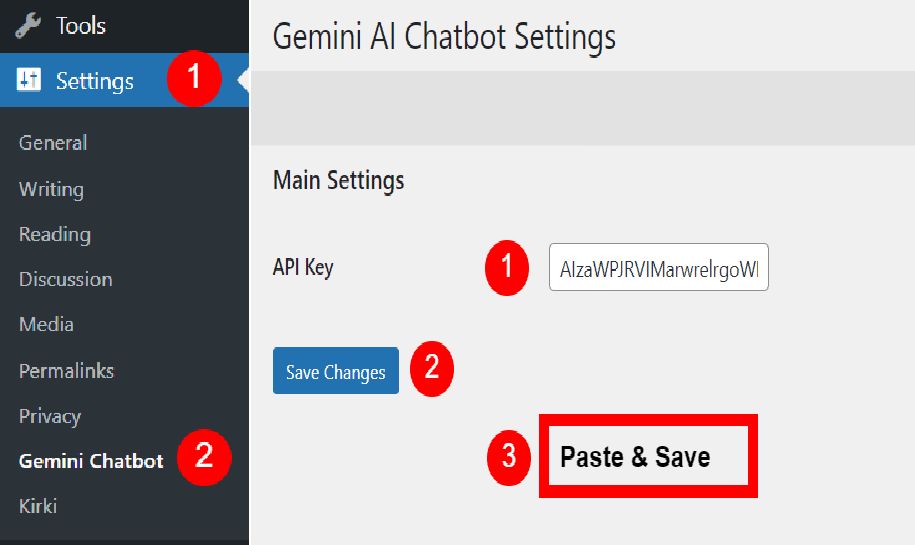Click the Settings sliders icon

[x=29, y=80]
